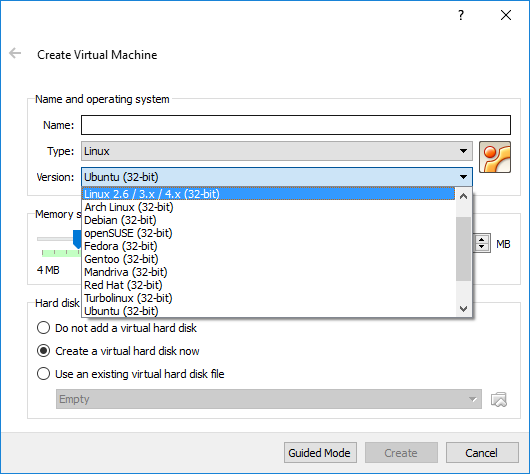Collapse the Version dropdown showing Ubuntu (32-bit)
Screen dimensions: 530x474
(276, 177)
